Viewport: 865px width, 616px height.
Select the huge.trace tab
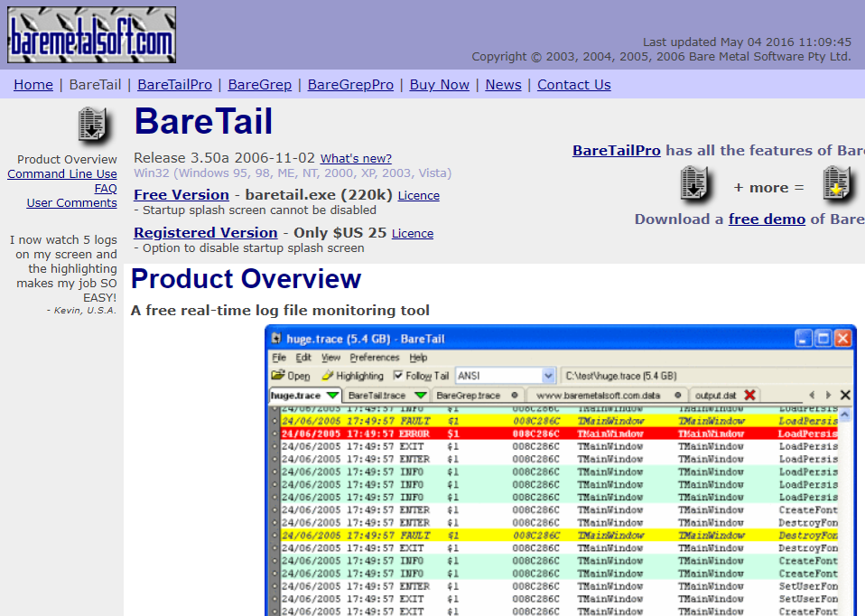point(305,396)
